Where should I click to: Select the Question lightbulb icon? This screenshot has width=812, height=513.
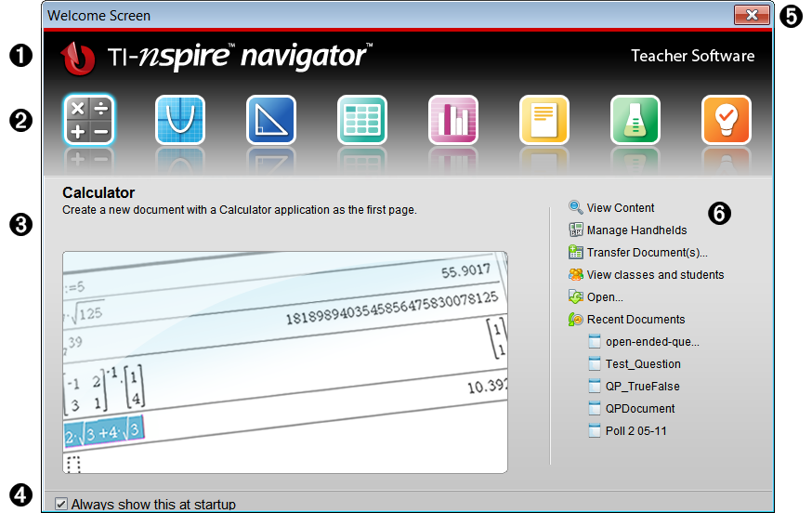(727, 120)
